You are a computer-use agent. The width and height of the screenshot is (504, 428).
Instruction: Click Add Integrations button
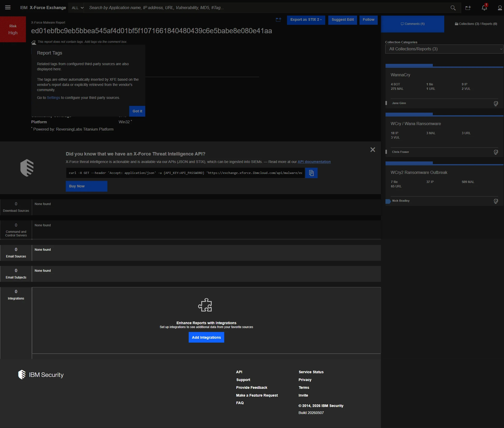pyautogui.click(x=206, y=337)
